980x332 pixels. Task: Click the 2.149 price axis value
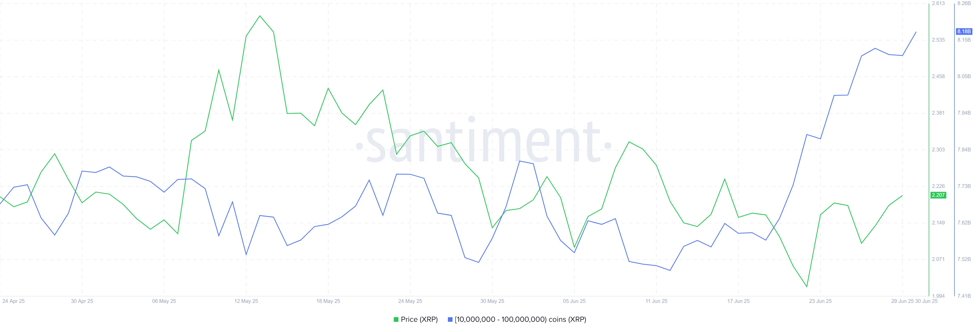tap(938, 223)
